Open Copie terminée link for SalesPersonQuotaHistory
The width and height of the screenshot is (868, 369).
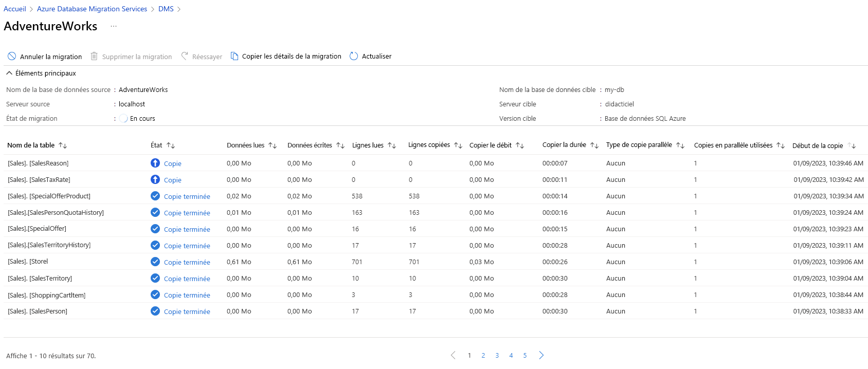pos(187,213)
